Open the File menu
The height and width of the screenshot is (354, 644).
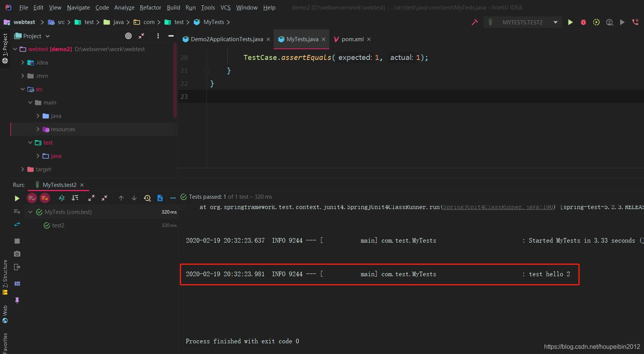tap(24, 8)
